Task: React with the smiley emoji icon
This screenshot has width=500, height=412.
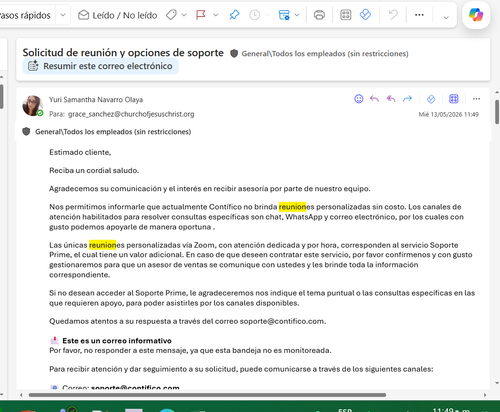Action: click(359, 99)
